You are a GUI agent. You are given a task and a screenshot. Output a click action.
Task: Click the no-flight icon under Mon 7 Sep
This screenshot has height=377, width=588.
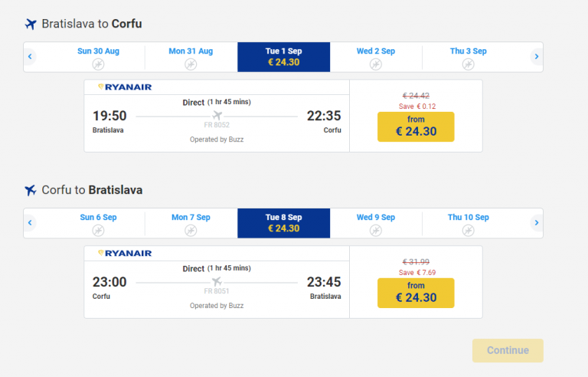point(191,231)
